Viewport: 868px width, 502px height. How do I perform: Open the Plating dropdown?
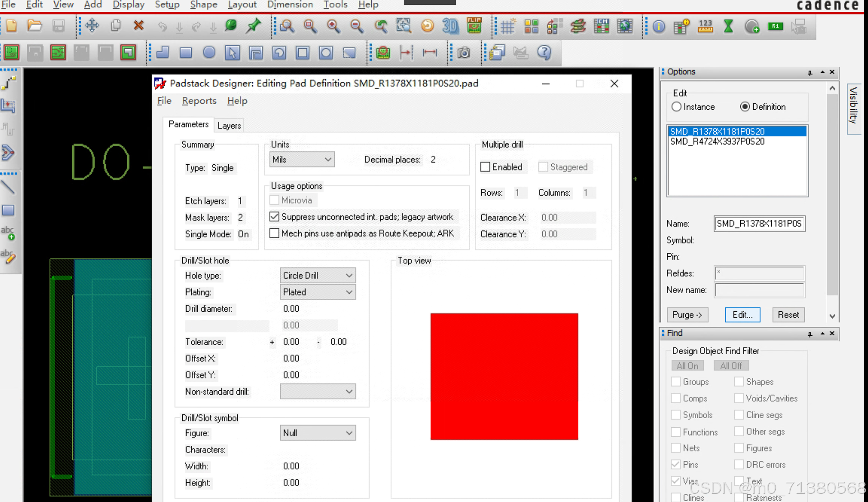point(317,292)
